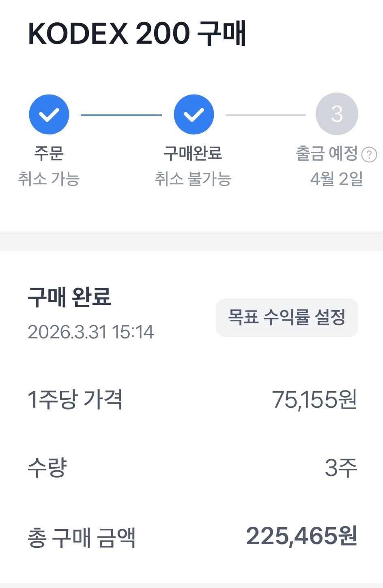Click the 구매 완료 section heading
The width and height of the screenshot is (383, 588).
click(x=69, y=297)
